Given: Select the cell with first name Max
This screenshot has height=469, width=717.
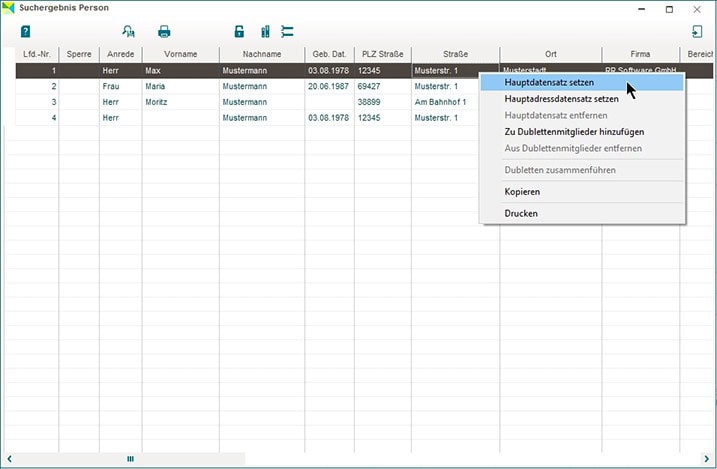Looking at the screenshot, I should 181,71.
